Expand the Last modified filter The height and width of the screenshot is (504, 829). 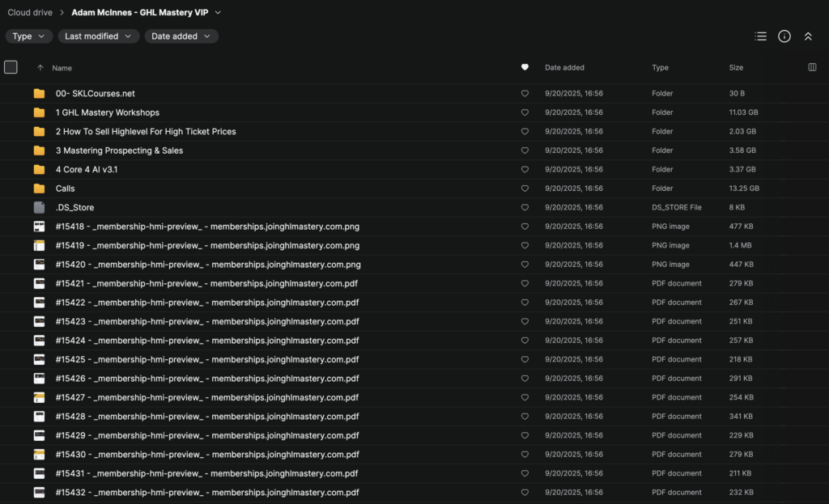[x=98, y=36]
